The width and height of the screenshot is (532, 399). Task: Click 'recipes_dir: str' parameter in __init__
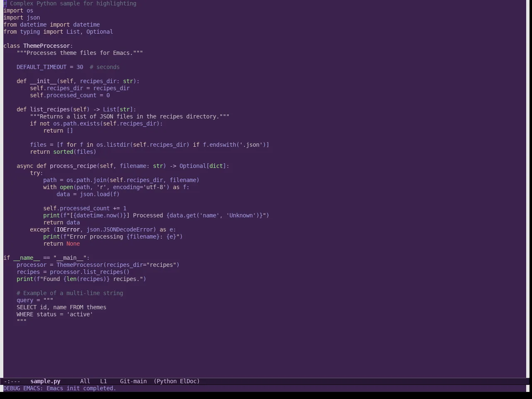(x=106, y=81)
